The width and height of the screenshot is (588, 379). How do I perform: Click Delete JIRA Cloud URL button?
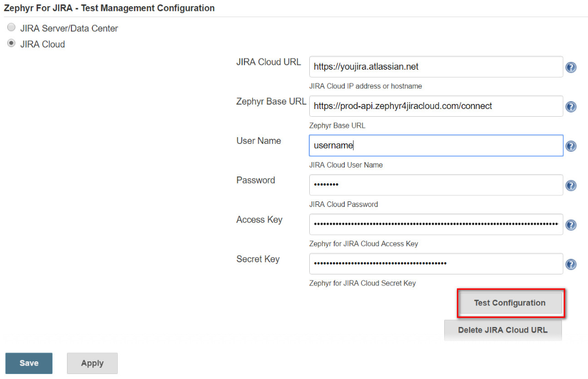coord(503,330)
